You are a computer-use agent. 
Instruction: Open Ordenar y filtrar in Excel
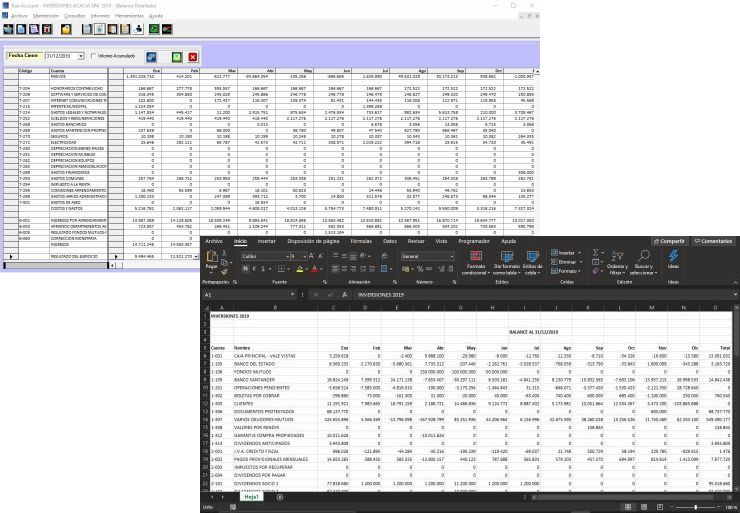[x=617, y=263]
